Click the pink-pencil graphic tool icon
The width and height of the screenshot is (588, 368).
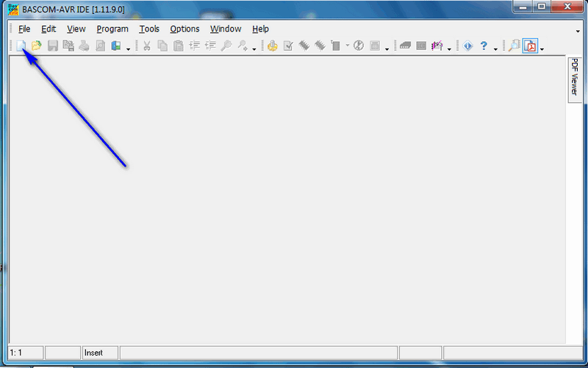tap(437, 46)
